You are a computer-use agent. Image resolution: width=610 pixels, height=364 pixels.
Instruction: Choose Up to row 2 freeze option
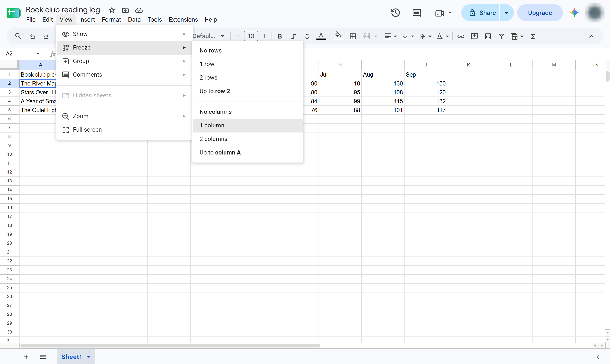248,91
